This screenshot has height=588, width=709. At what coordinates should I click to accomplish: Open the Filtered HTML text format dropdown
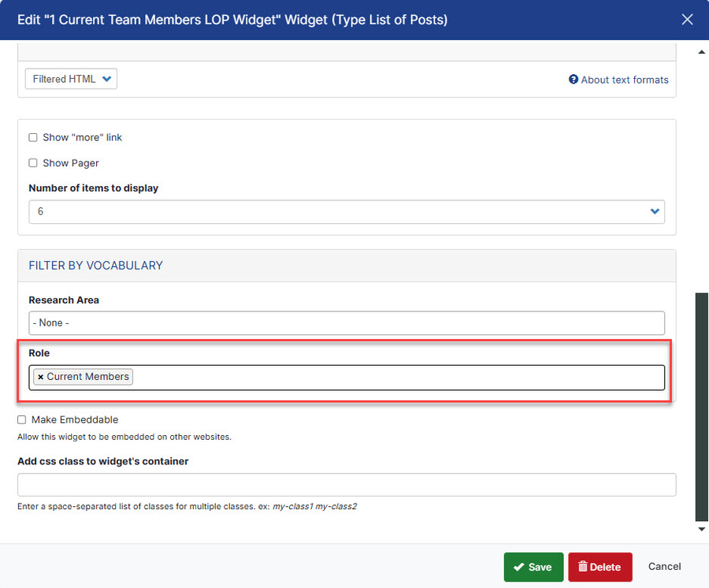pyautogui.click(x=71, y=79)
